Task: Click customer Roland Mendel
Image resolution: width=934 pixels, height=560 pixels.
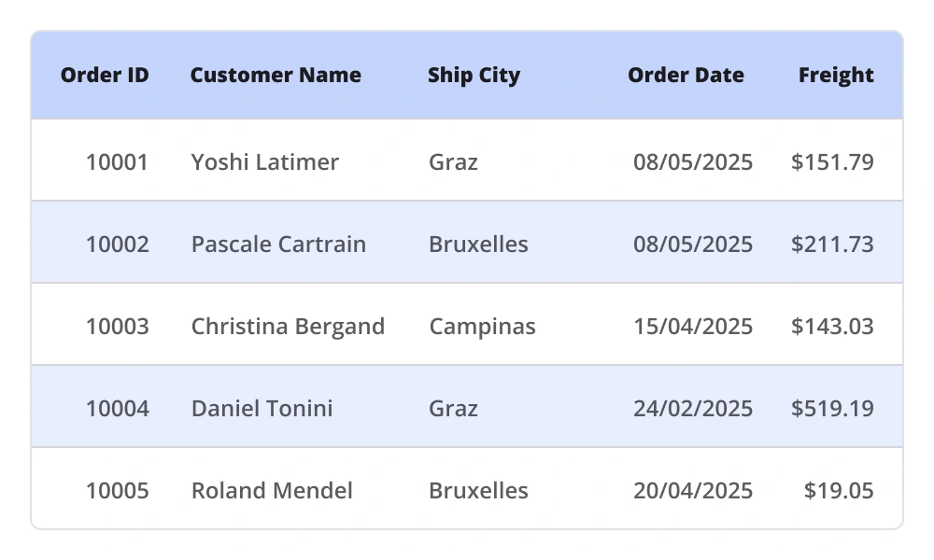Action: click(x=272, y=491)
